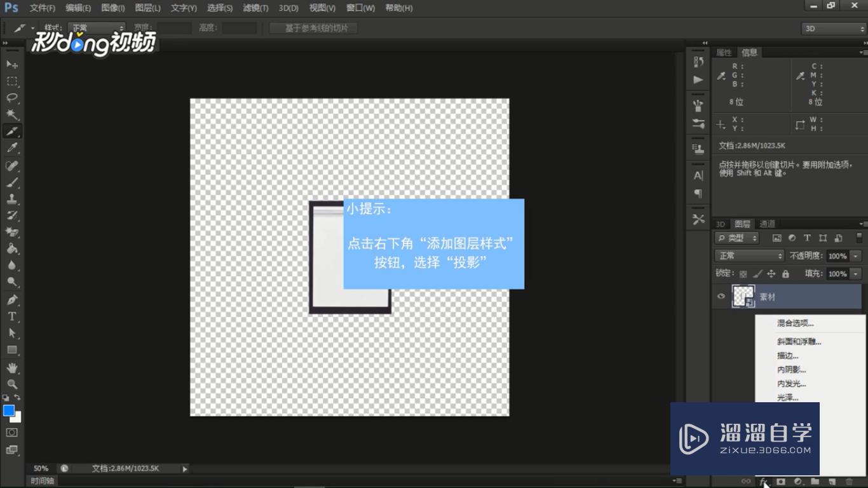Create new fill or adjustment layer
868x488 pixels.
(x=798, y=482)
